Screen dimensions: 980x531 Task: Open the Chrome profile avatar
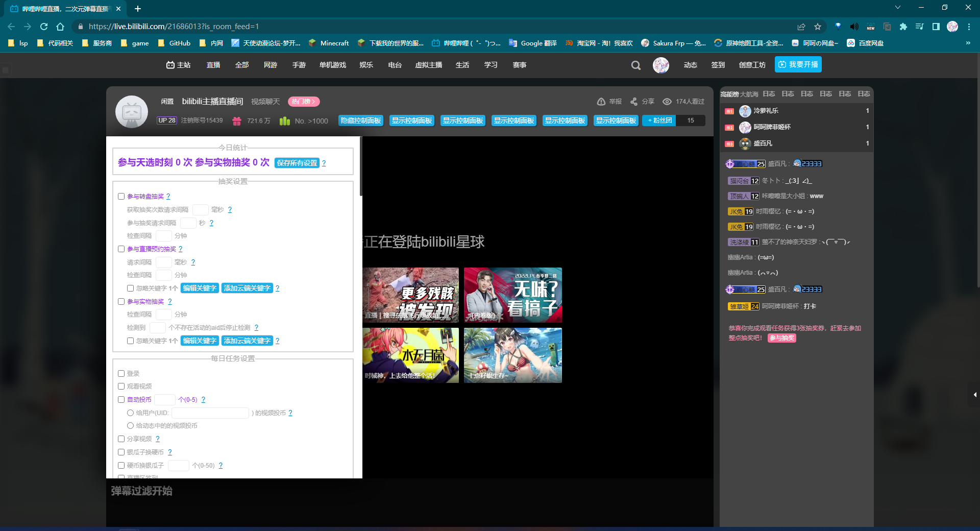(952, 27)
